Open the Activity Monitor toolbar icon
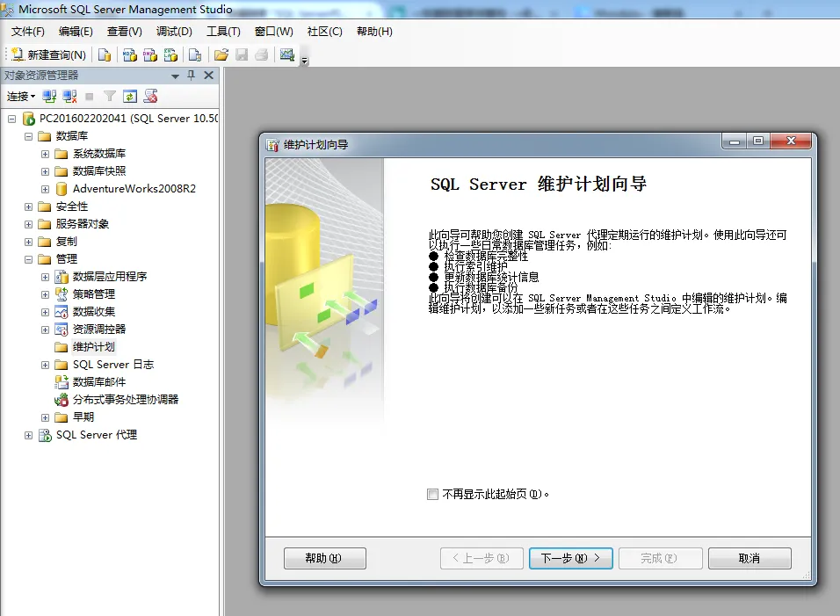This screenshot has height=616, width=840. point(287,54)
